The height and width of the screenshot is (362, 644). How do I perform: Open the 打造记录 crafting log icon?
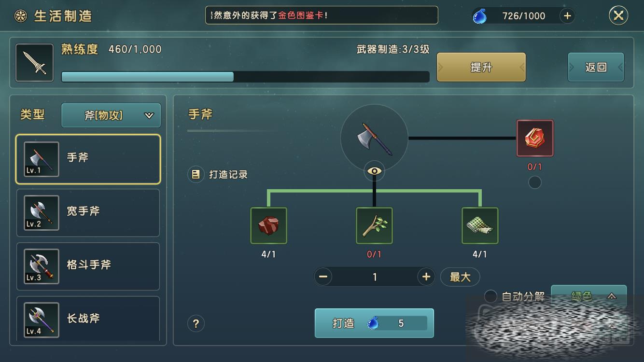pos(196,174)
